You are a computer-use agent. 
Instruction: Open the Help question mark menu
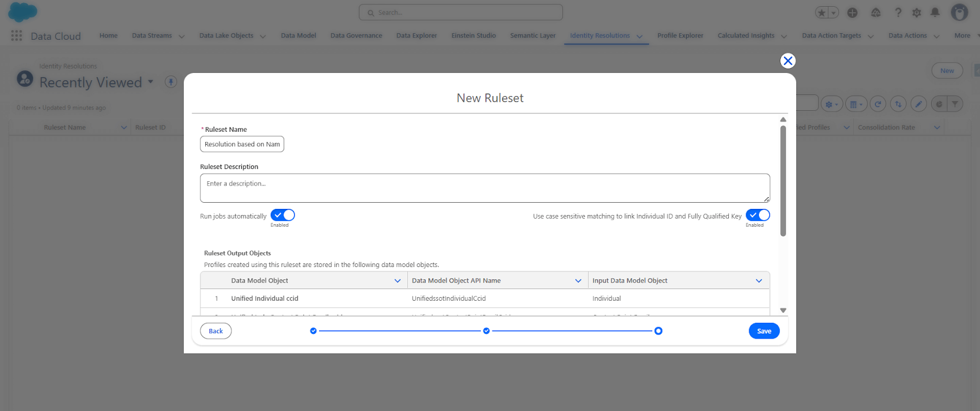tap(898, 13)
